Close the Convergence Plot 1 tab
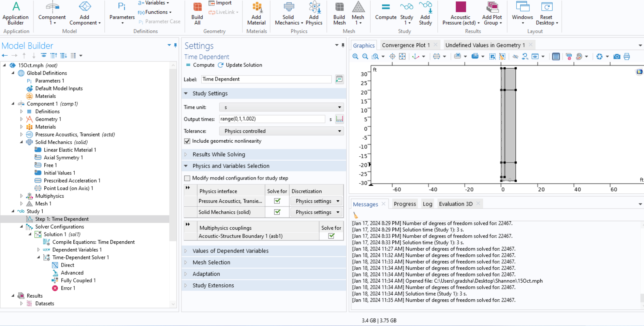Screen dimensions: 644x326 coord(436,45)
